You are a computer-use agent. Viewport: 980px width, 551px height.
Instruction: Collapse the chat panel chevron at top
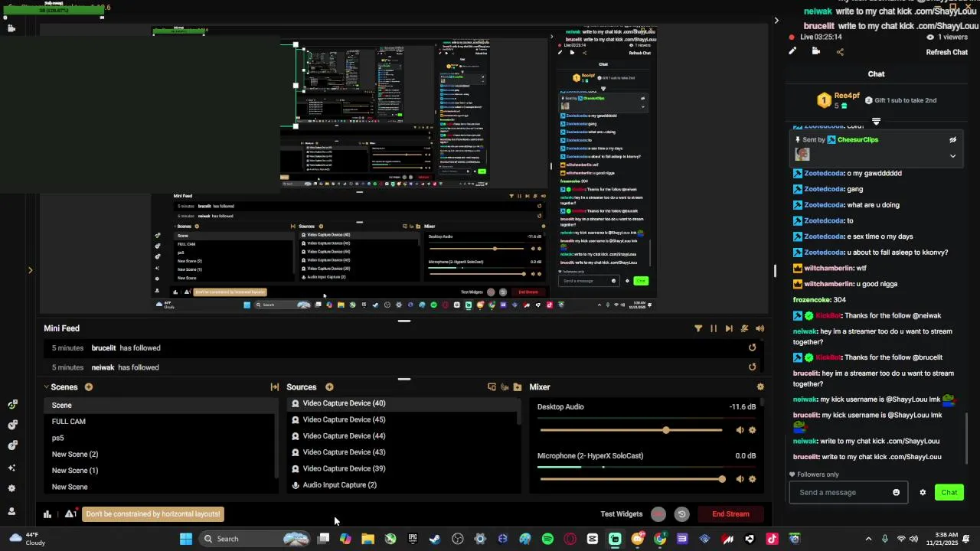[x=776, y=21]
